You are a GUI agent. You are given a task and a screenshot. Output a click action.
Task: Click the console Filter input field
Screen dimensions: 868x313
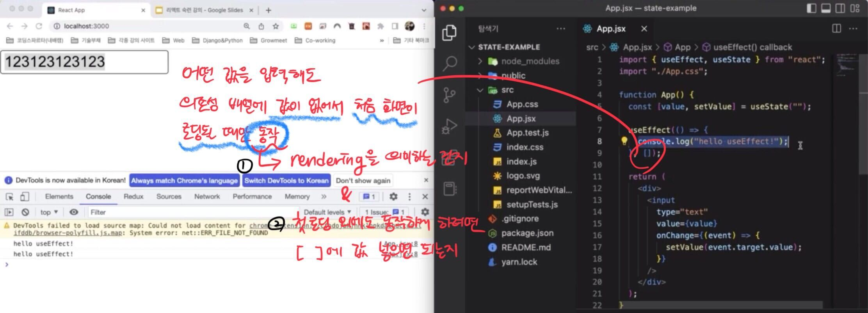pos(192,212)
